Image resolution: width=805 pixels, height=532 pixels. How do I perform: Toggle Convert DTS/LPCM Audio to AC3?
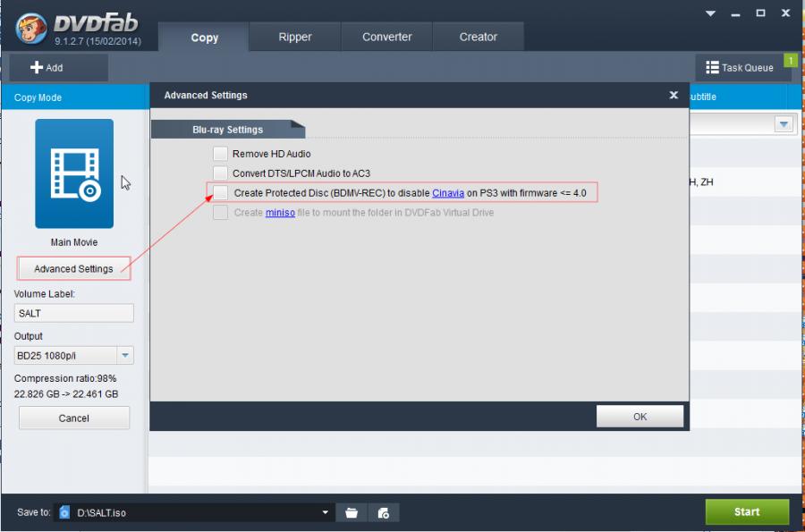tap(220, 173)
